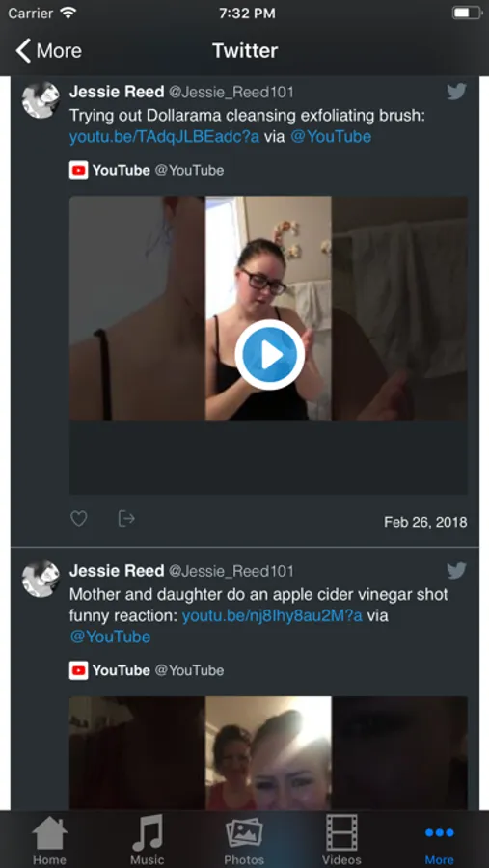489x868 pixels.
Task: Go back using the More chevron
Action: (49, 51)
